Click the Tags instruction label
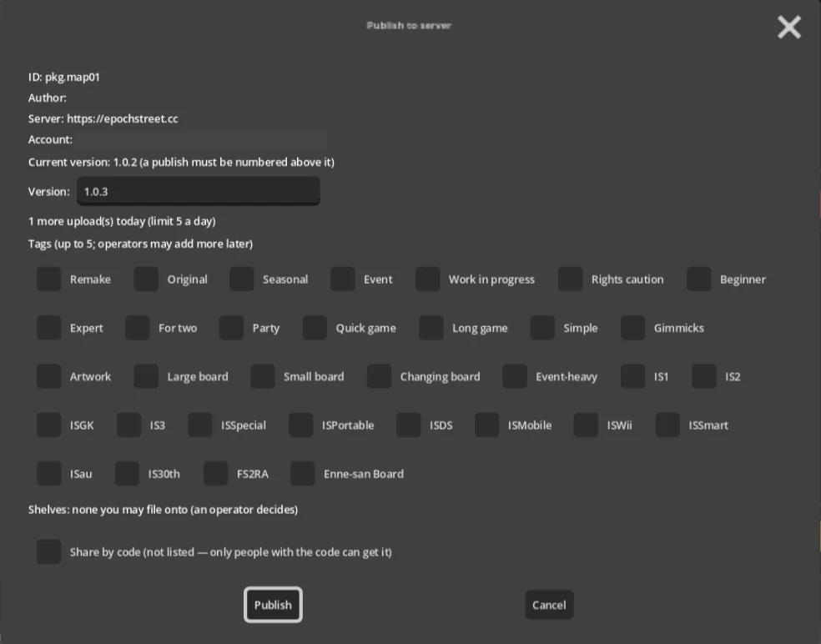The image size is (821, 644). pos(140,244)
